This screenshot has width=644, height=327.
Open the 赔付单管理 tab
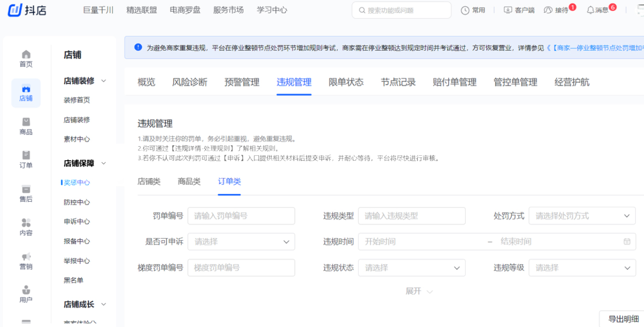(x=454, y=82)
